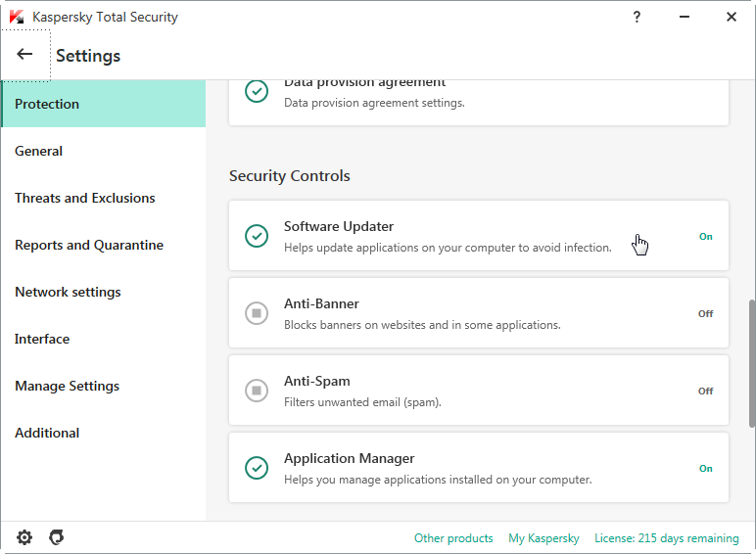Image resolution: width=756 pixels, height=554 pixels.
Task: Click the Security Controls heading
Action: pyautogui.click(x=289, y=176)
